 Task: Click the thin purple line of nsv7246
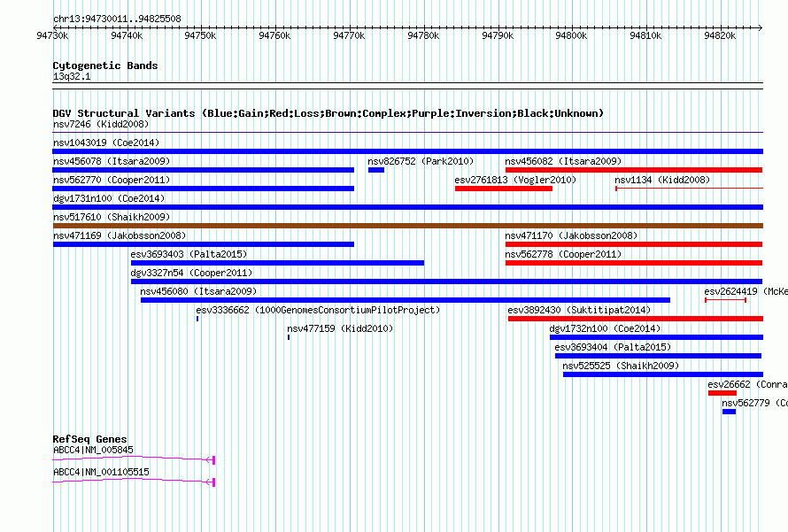coord(407,133)
